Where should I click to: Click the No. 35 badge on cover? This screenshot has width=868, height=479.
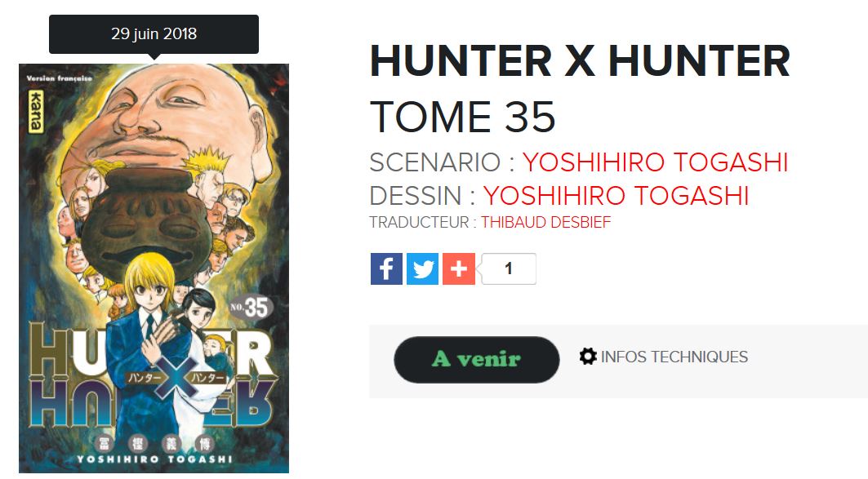tap(251, 308)
